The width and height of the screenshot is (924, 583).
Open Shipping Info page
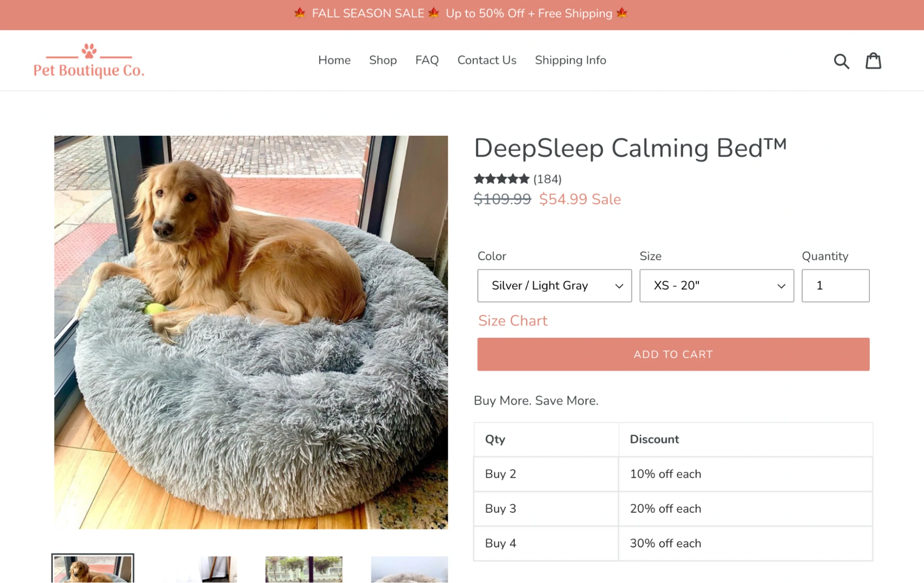coord(570,60)
